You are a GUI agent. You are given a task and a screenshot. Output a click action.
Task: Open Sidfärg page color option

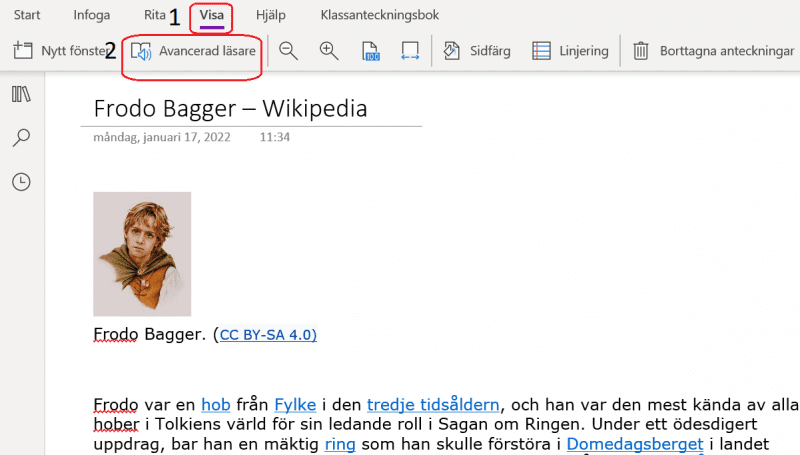click(x=477, y=51)
